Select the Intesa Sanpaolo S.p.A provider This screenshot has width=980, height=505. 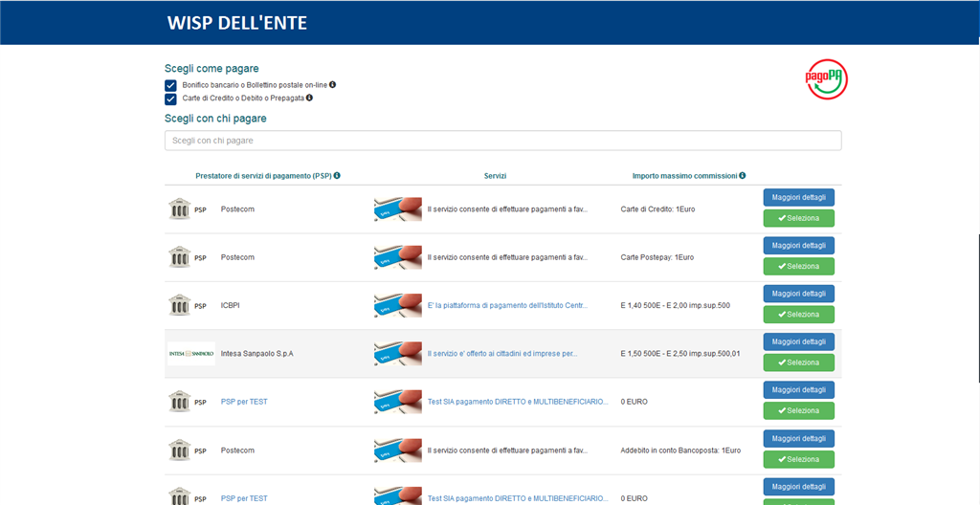tap(798, 362)
